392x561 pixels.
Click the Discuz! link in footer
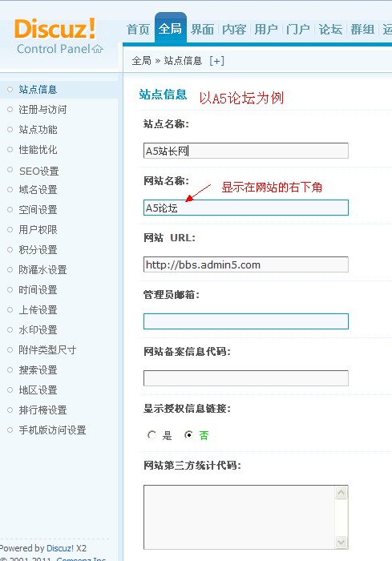60,548
